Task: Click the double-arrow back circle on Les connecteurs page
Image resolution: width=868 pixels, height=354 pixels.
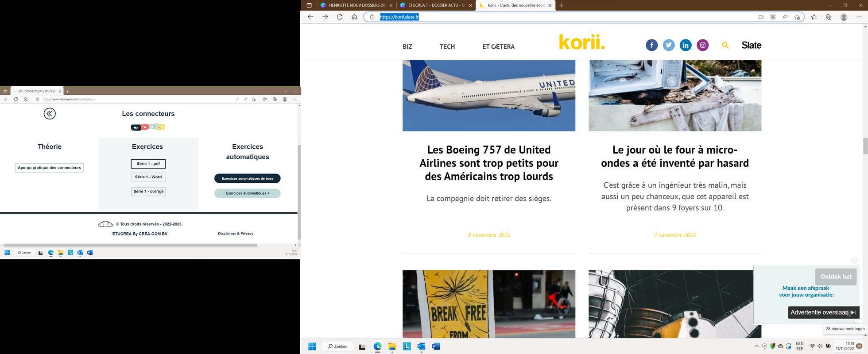Action: click(50, 114)
